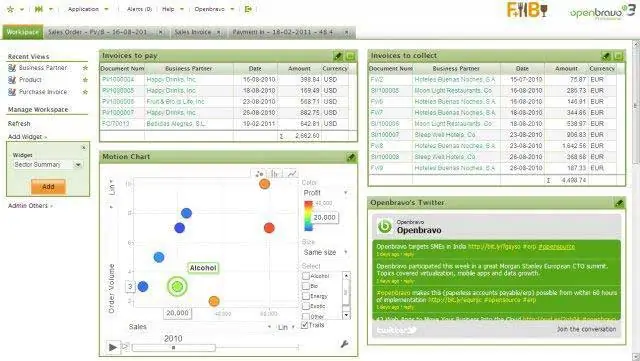Click the Profit color gradient scale
This screenshot has height=361, width=640.
pyautogui.click(x=308, y=216)
